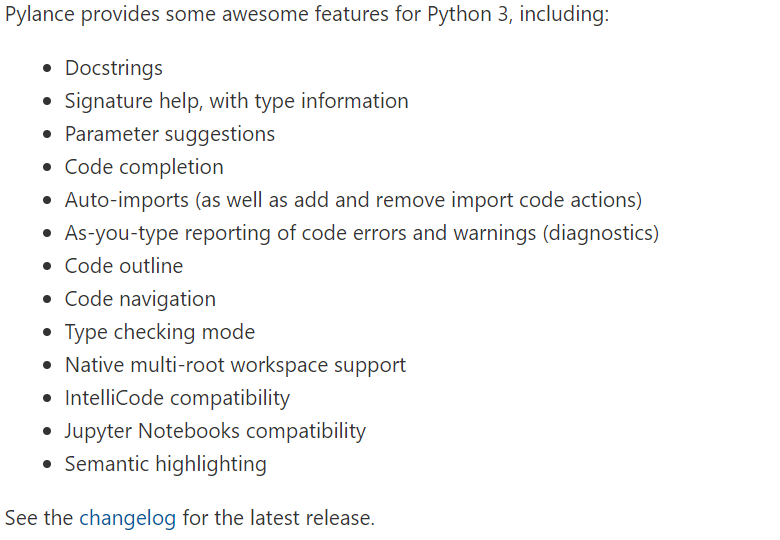Click the Parameter suggestions list item
The width and height of the screenshot is (780, 540).
170,135
